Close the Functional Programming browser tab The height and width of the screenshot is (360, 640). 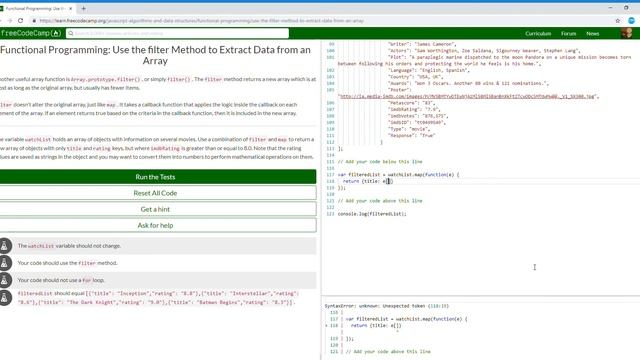[x=71, y=8]
